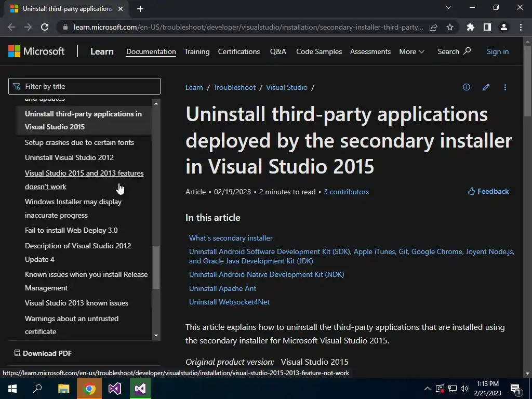Open Known issues when you install Release Management
The image size is (532, 399).
pos(86,281)
